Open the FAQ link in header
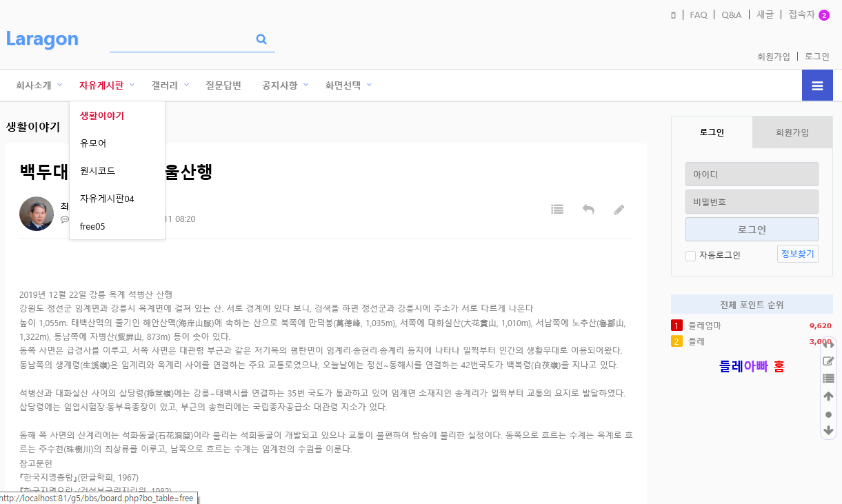The width and height of the screenshot is (842, 504). pyautogui.click(x=699, y=14)
